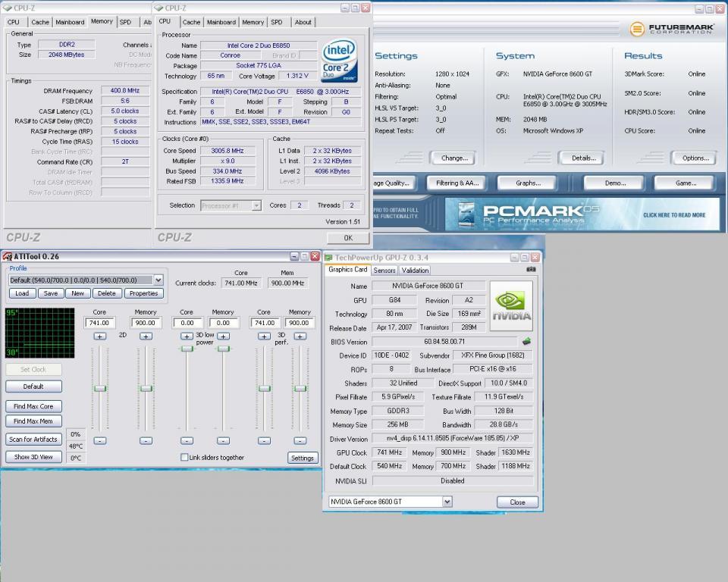This screenshot has height=582, width=728.
Task: Open the ATITool Profile dropdown
Action: pyautogui.click(x=158, y=280)
